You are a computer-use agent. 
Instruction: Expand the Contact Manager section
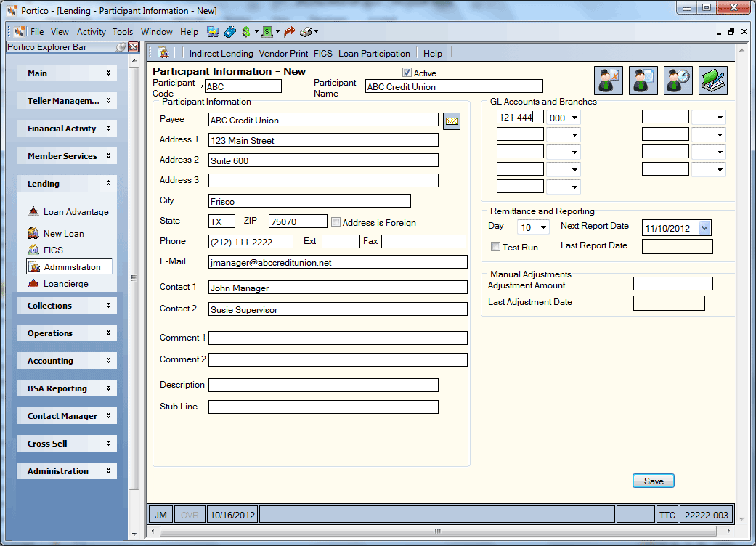[x=67, y=416]
